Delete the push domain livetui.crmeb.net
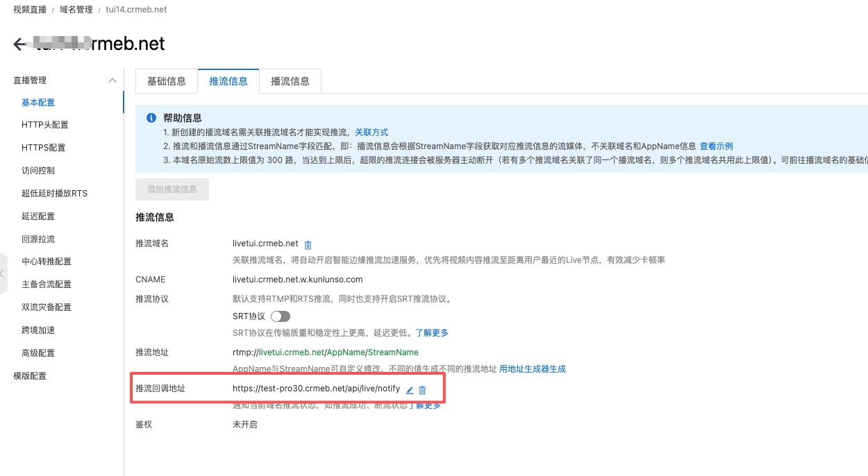The width and height of the screenshot is (868, 476). pyautogui.click(x=308, y=245)
